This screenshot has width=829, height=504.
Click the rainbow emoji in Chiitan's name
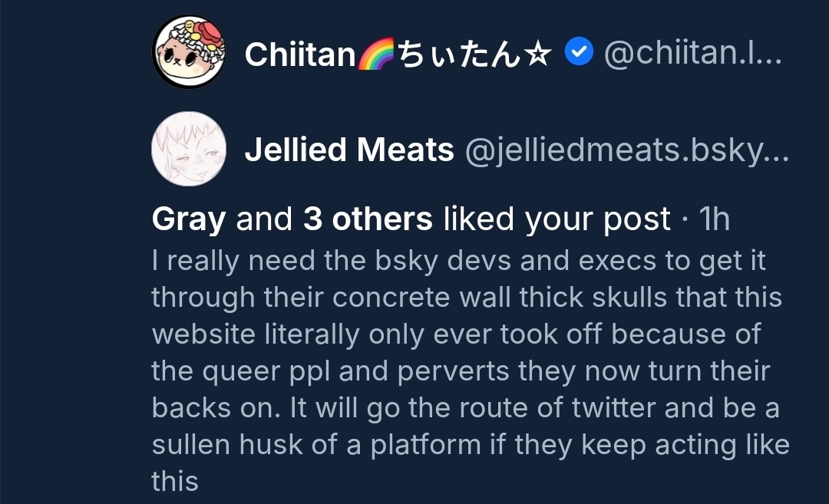[x=376, y=54]
